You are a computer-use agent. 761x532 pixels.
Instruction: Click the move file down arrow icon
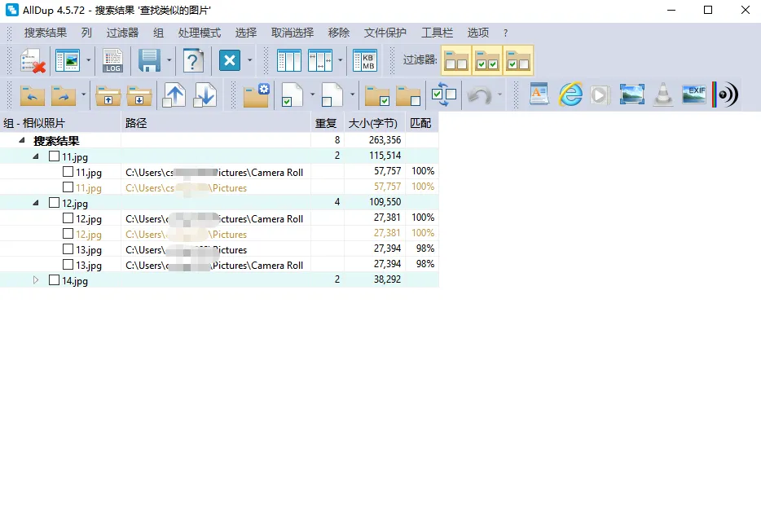[205, 95]
